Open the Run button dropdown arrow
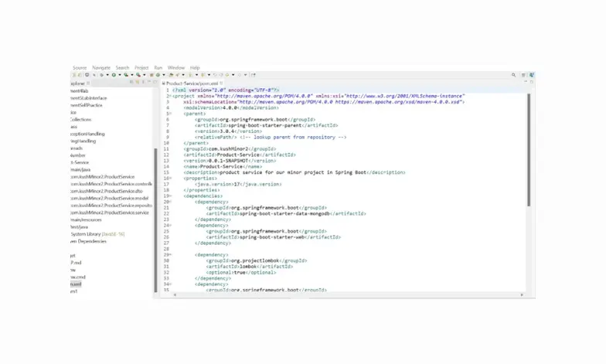 (119, 75)
